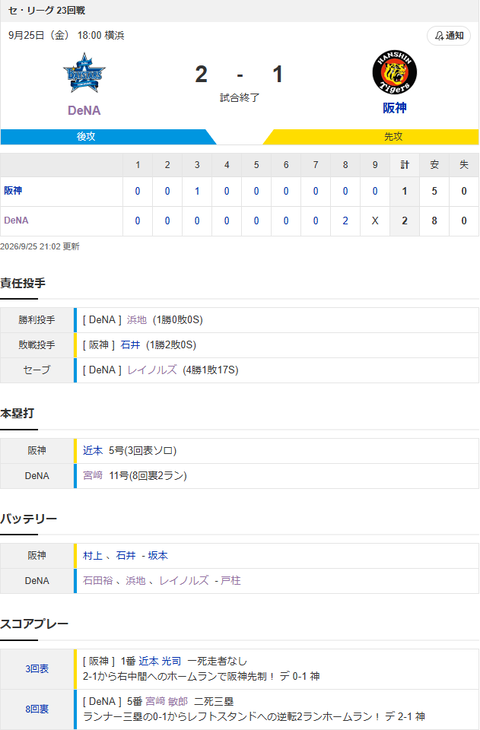Click 阪神's 9th inning score 0
The height and width of the screenshot is (730, 480).
(x=375, y=191)
